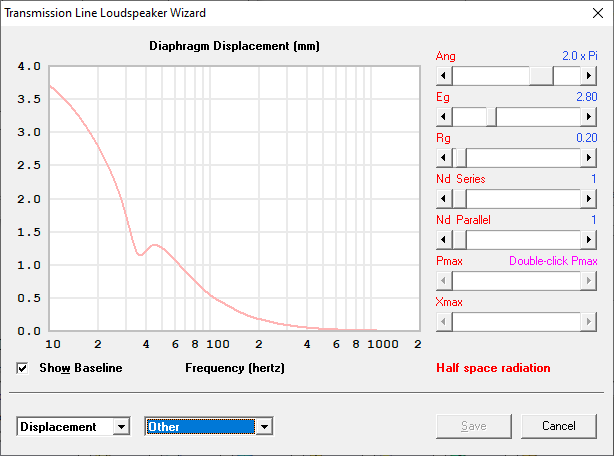The height and width of the screenshot is (456, 614).
Task: Click the Pmax slider track
Action: pyautogui.click(x=516, y=281)
